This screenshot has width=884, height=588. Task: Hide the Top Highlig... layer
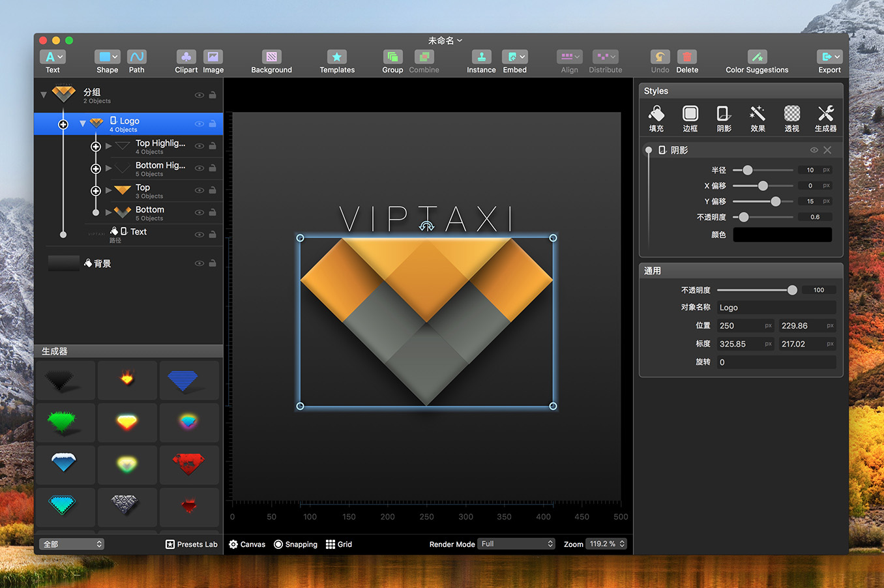[x=199, y=146]
